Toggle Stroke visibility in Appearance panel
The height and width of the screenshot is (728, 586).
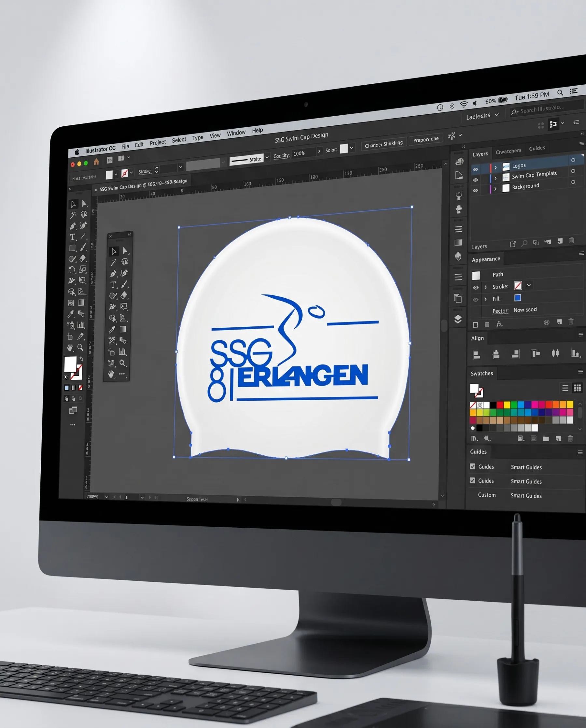tap(476, 287)
